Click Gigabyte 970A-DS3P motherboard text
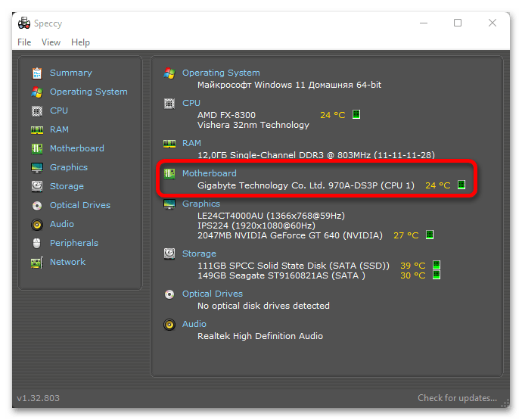This screenshot has height=420, width=522. pos(306,185)
